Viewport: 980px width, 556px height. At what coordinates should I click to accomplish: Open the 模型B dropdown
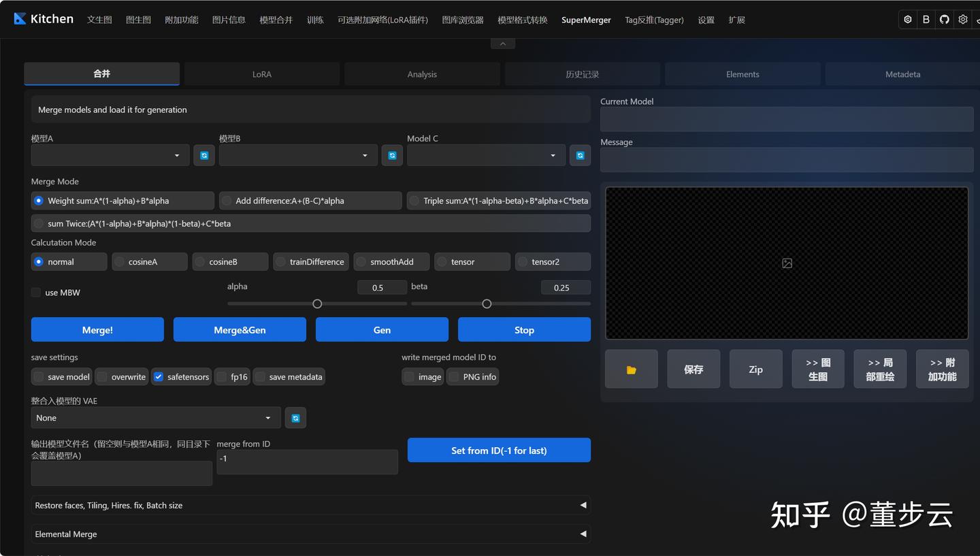(x=298, y=155)
